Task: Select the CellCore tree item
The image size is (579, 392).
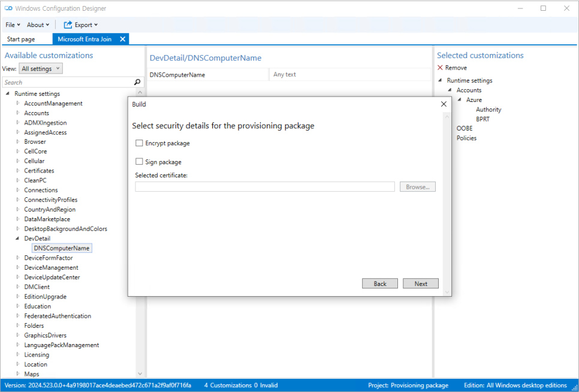Action: (x=35, y=151)
